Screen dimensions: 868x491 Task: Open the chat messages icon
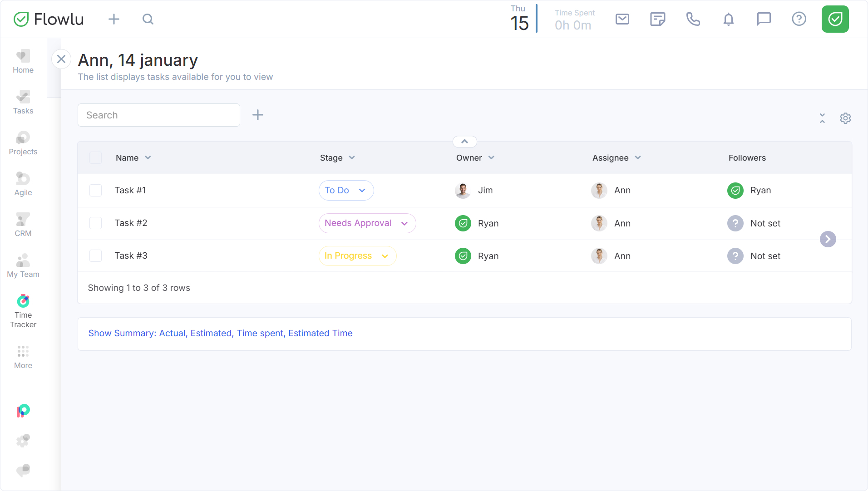(764, 19)
